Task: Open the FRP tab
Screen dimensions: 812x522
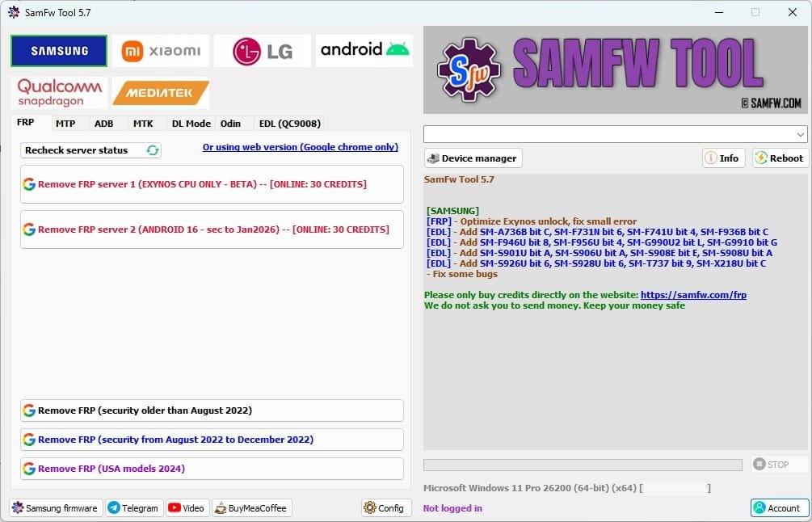Action: (x=25, y=123)
